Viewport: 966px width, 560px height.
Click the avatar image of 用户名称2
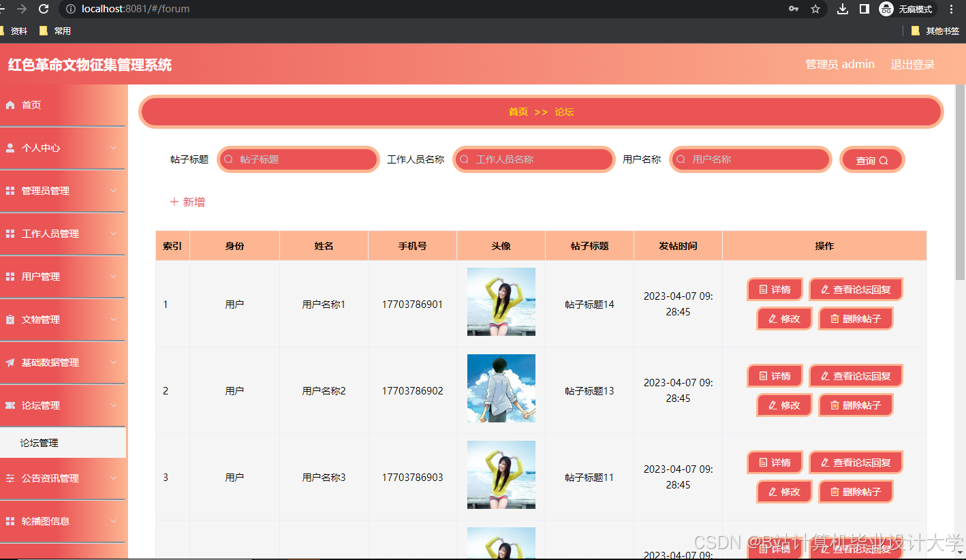501,388
